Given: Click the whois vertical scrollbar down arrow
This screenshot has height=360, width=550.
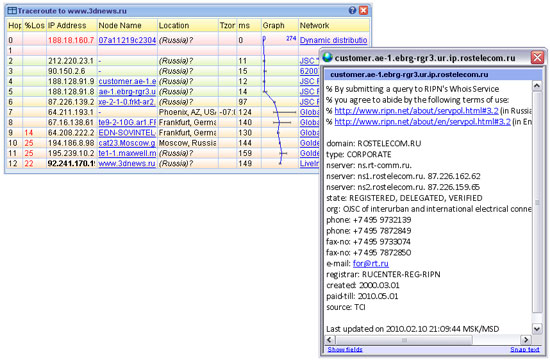Looking at the screenshot, I should point(537,329).
